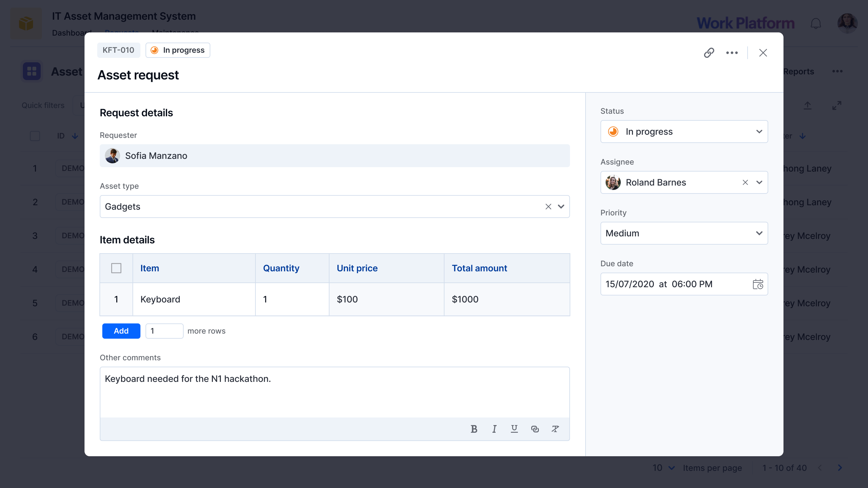The width and height of the screenshot is (868, 488).
Task: Clear text formatting in comments
Action: click(555, 429)
